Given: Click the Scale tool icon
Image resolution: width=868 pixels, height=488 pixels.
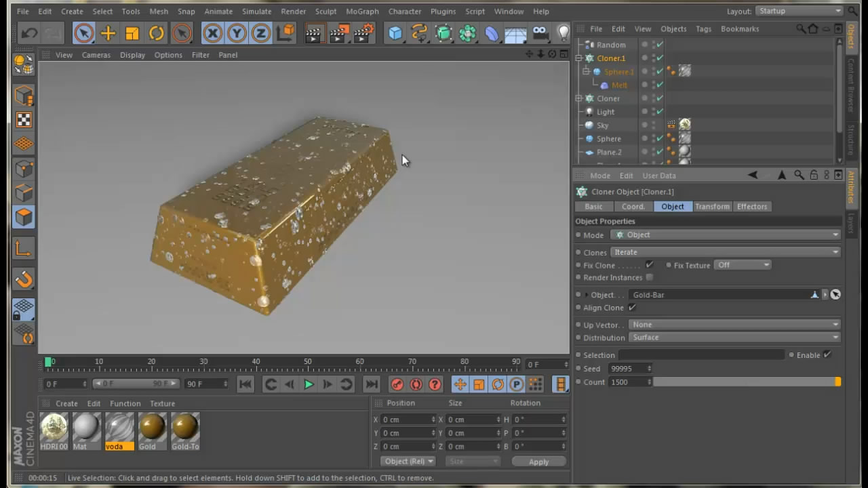Looking at the screenshot, I should pyautogui.click(x=132, y=33).
